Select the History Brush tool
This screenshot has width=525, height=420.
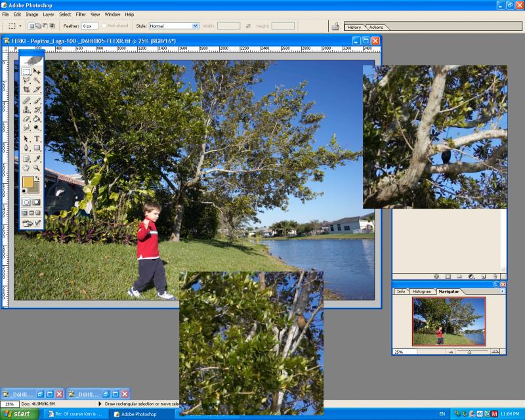tap(37, 110)
